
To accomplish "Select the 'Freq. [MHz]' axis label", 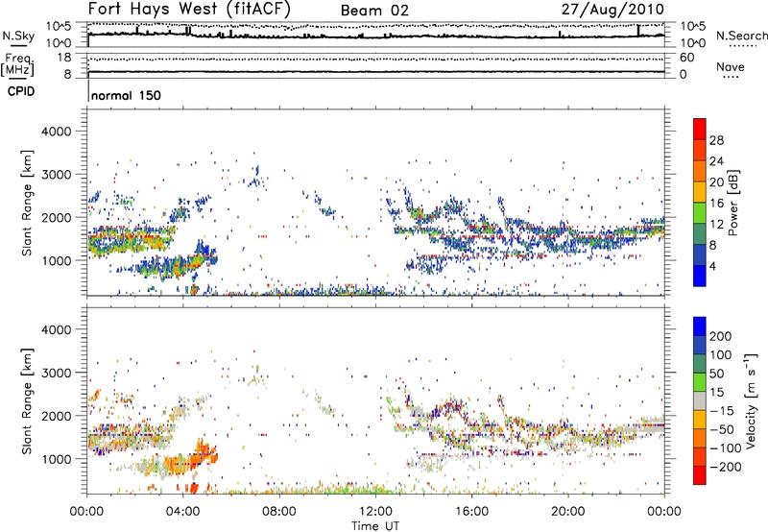I will point(17,65).
